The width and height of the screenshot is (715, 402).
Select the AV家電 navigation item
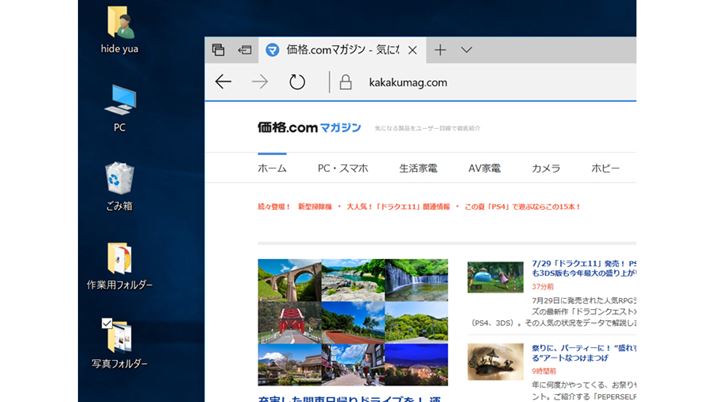pyautogui.click(x=484, y=168)
